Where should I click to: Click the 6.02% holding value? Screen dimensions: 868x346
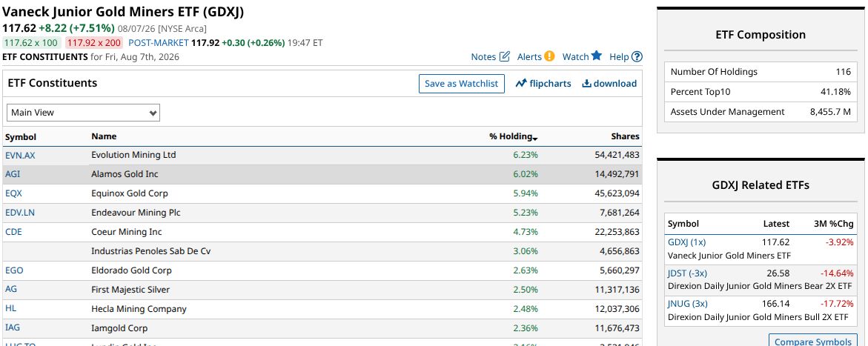[x=526, y=174]
